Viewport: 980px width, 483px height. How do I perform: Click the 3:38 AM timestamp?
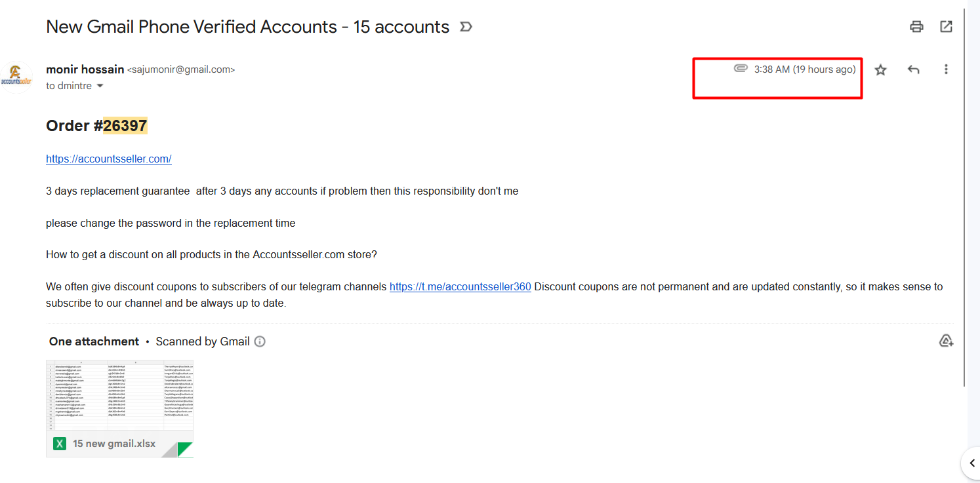(x=772, y=69)
